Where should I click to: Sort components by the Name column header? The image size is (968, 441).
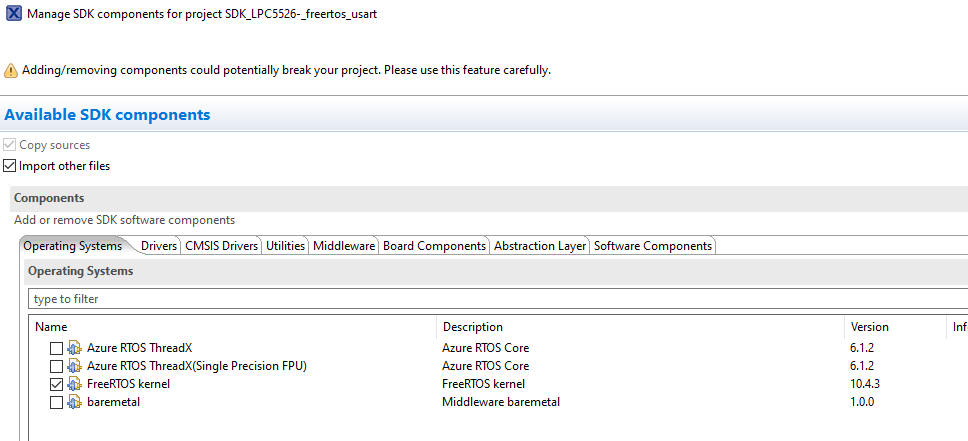point(51,327)
